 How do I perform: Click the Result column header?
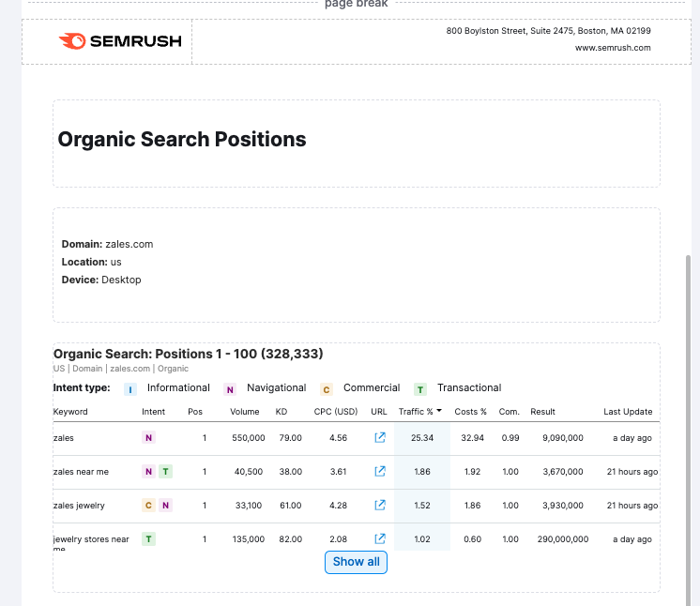[543, 412]
